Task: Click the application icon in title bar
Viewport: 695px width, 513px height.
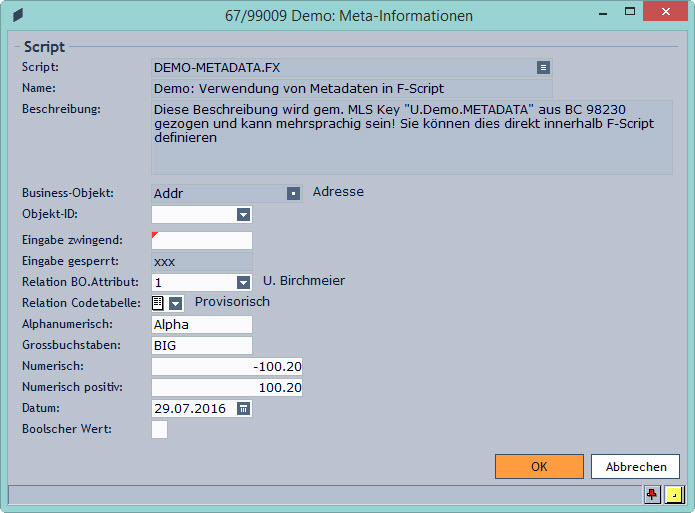Action: coord(18,16)
